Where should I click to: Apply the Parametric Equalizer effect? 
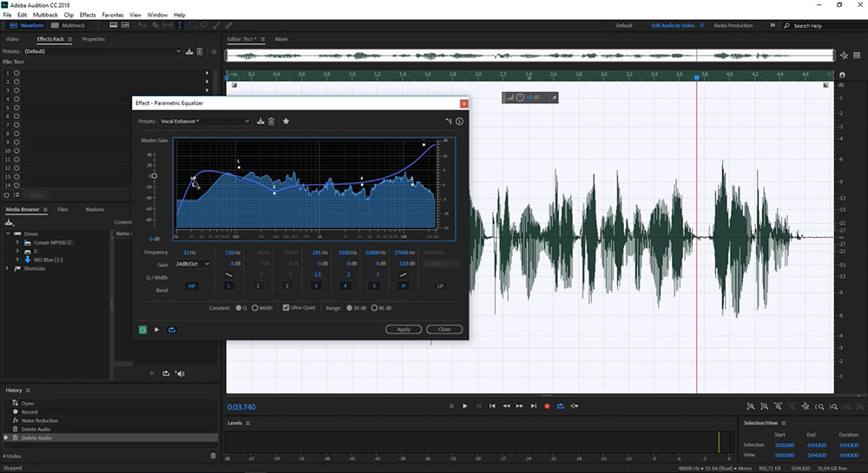point(404,329)
